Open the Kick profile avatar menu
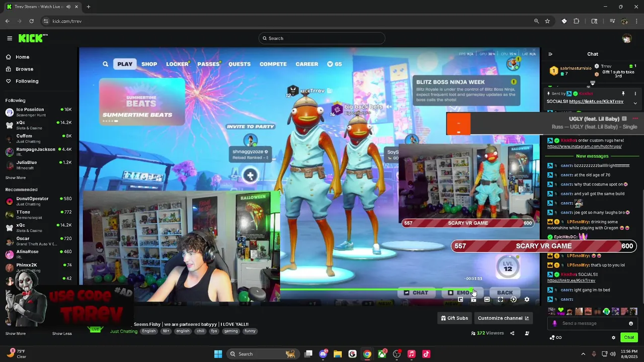The width and height of the screenshot is (644, 362). (x=626, y=38)
